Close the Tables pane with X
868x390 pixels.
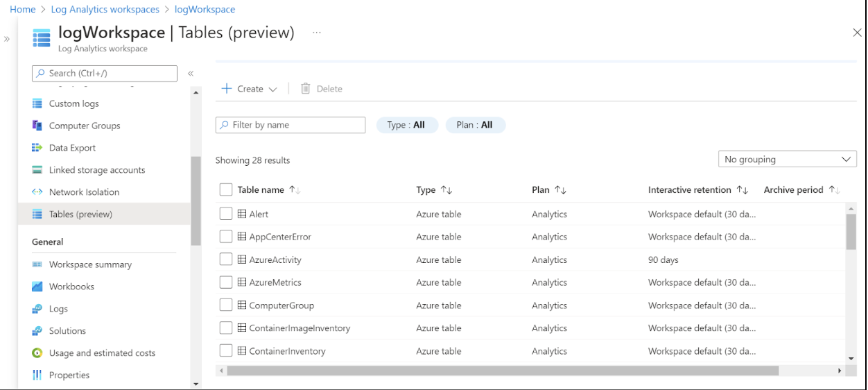pos(857,33)
